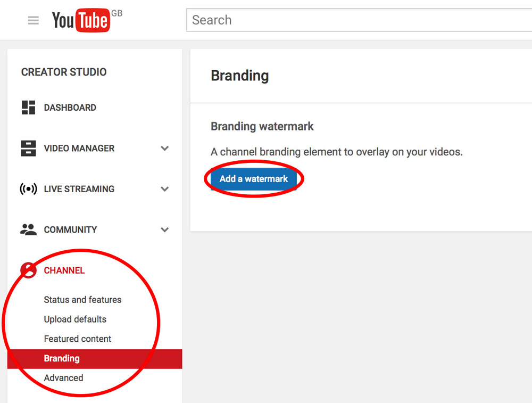Click the Community people icon
532x403 pixels.
28,230
